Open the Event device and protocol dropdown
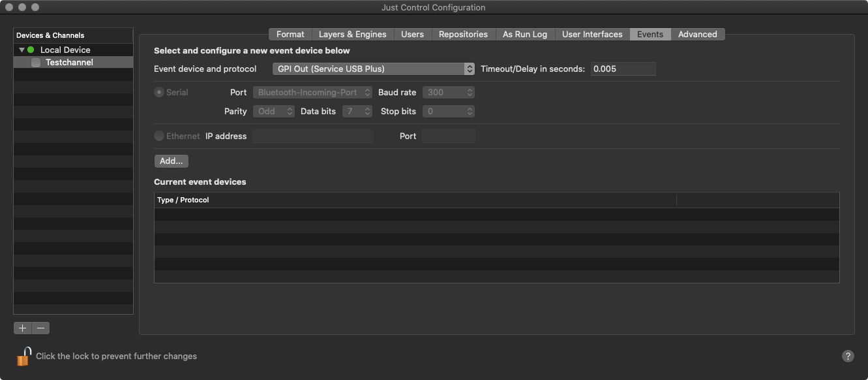The width and height of the screenshot is (868, 380). click(x=374, y=69)
